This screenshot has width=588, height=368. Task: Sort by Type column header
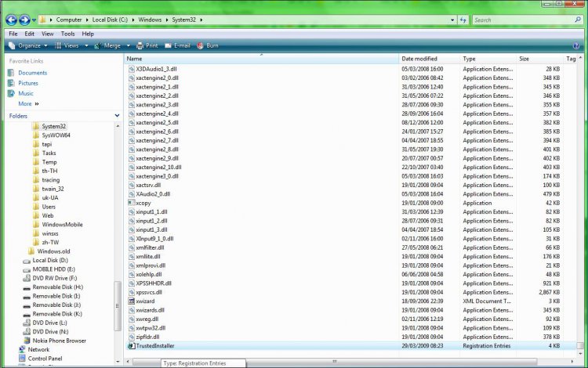point(488,59)
